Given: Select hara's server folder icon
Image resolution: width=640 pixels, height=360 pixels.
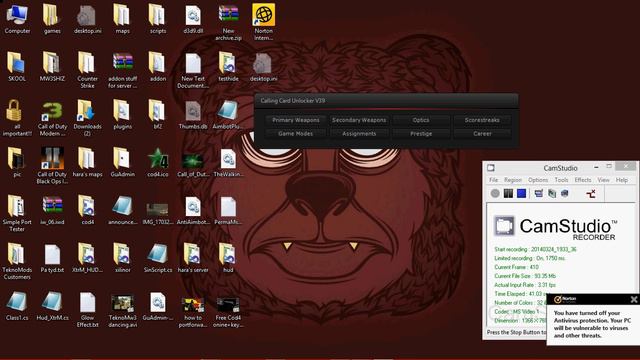Looking at the screenshot, I should tap(193, 258).
